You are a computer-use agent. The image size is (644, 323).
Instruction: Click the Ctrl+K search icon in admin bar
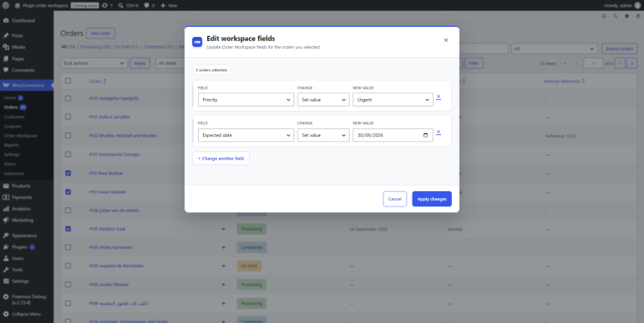[128, 5]
